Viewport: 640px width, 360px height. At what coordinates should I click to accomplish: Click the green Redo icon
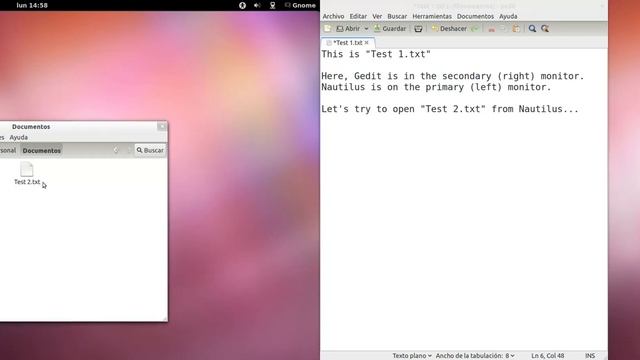[475, 29]
